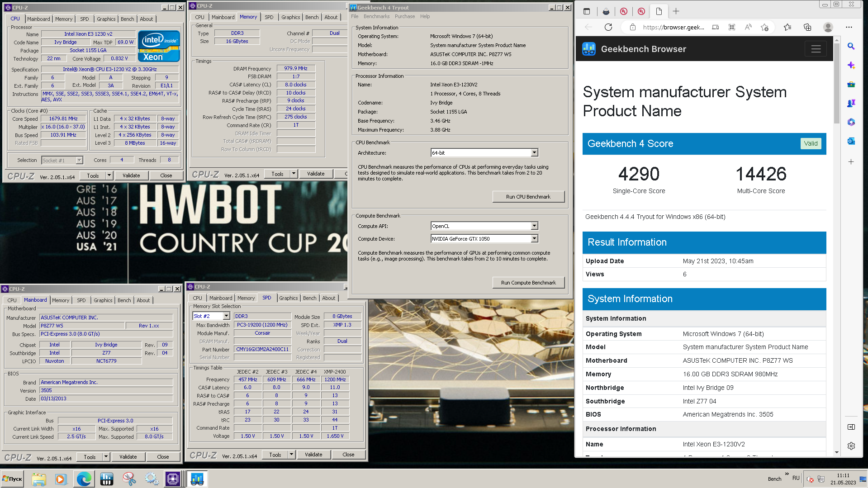Image resolution: width=868 pixels, height=488 pixels.
Task: Click Close in the Mainboard CPU-Z window
Action: coord(163,457)
